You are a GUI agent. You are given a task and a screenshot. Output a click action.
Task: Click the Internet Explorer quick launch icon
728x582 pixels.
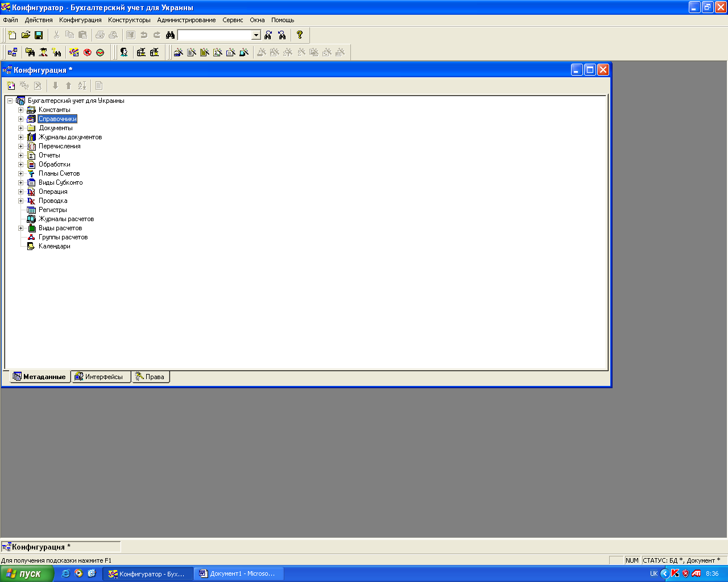coord(65,573)
